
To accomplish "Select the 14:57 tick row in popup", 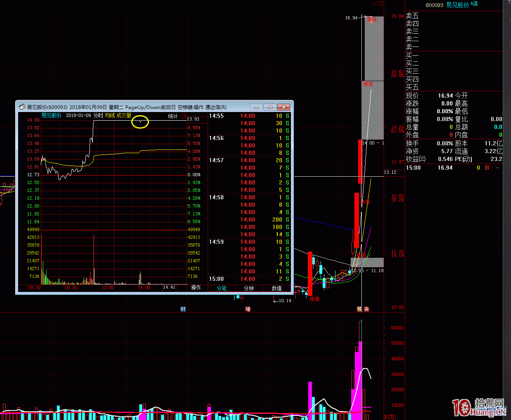I will coord(249,160).
